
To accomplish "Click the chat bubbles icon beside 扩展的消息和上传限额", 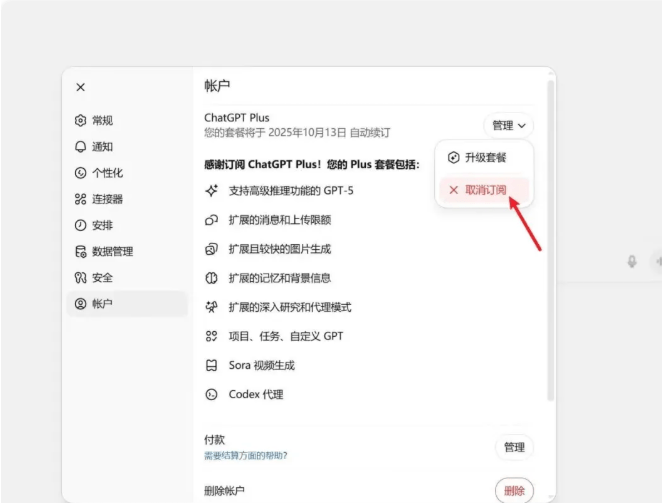I will pyautogui.click(x=211, y=220).
